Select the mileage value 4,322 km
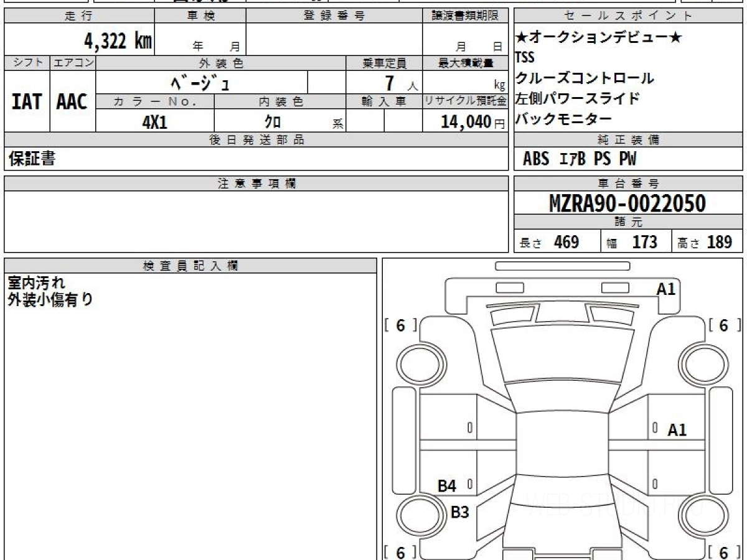 coord(118,41)
